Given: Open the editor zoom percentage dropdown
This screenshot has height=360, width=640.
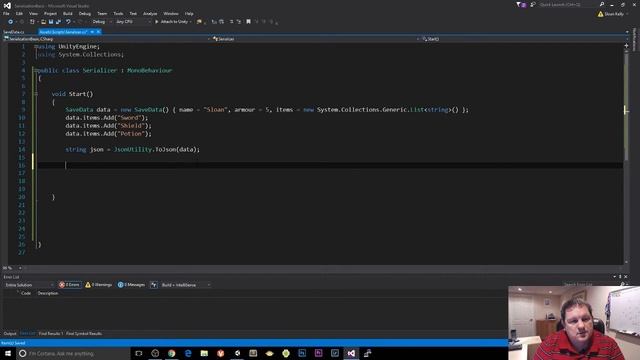Looking at the screenshot, I should coord(12,268).
